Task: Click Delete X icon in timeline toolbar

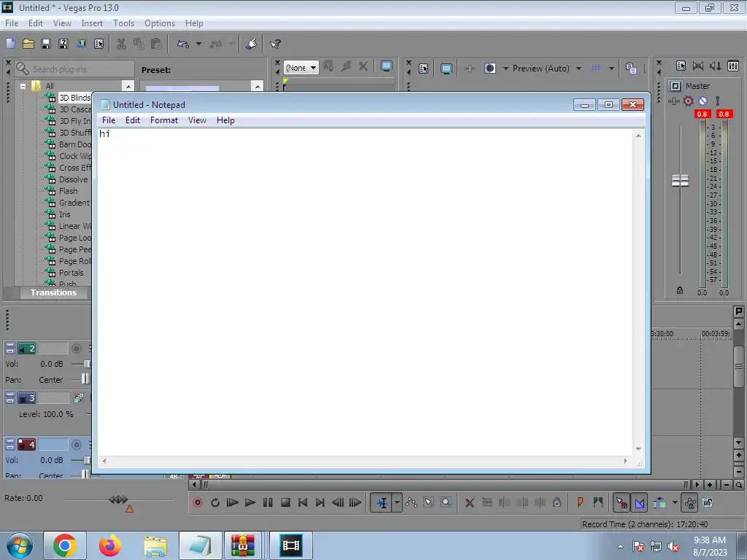Action: [469, 502]
